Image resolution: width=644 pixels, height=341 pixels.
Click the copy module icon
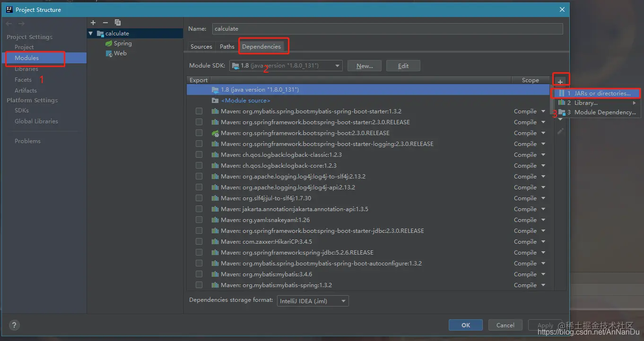(x=118, y=23)
